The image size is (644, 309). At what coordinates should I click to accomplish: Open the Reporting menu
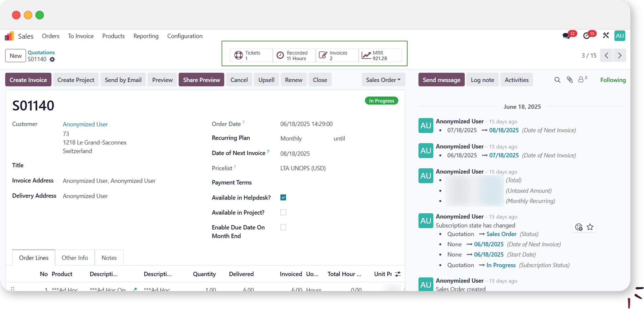click(146, 36)
